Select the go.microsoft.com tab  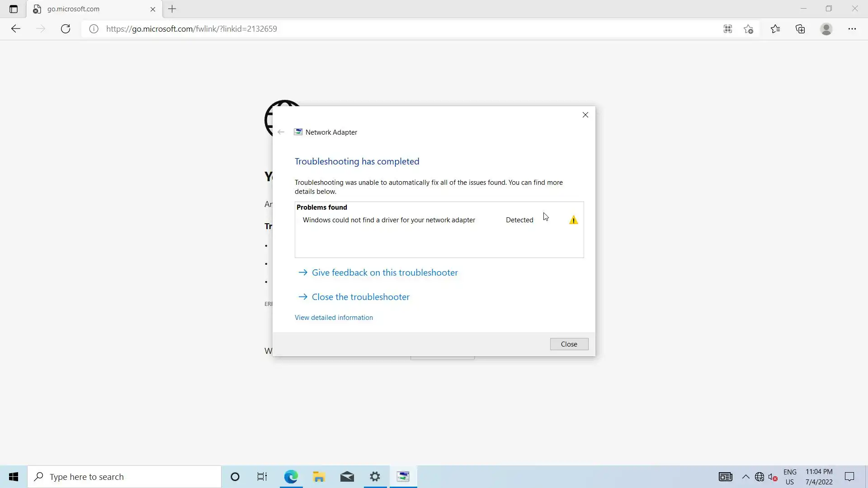90,9
